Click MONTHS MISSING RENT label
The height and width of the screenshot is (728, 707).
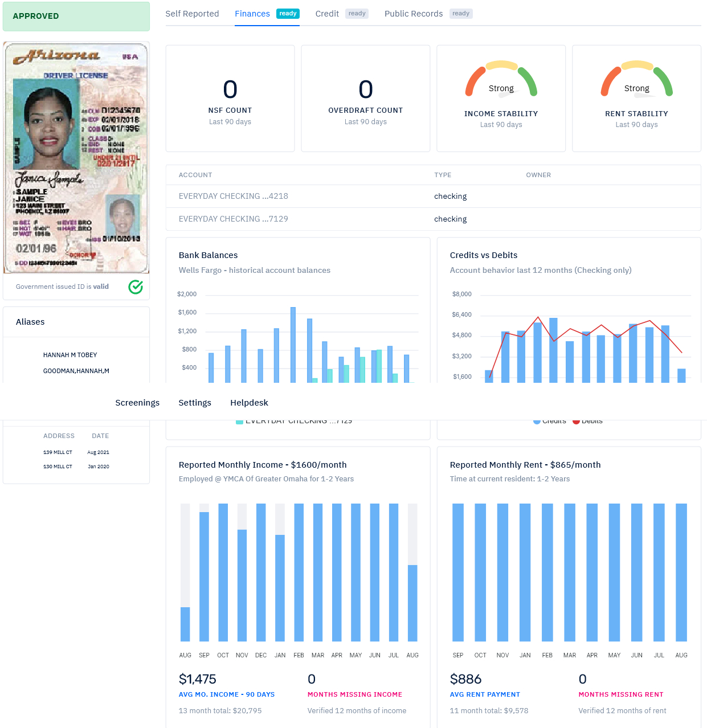click(x=621, y=694)
